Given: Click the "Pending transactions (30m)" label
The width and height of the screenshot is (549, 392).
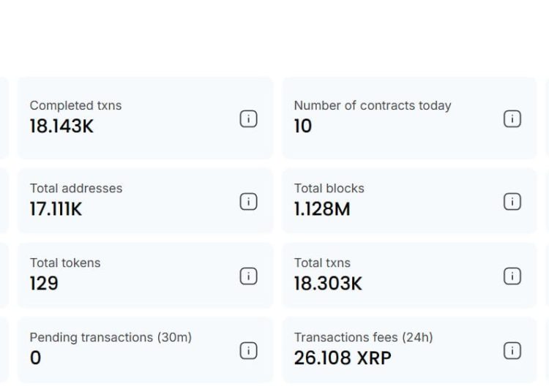Looking at the screenshot, I should 111,337.
